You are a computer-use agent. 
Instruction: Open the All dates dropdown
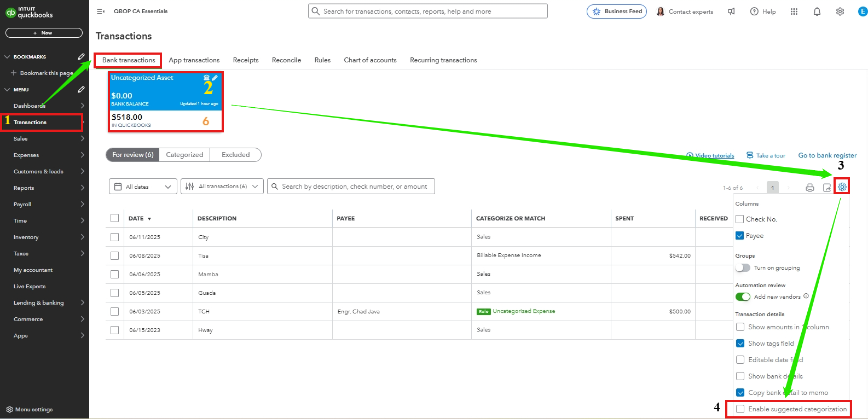click(143, 187)
